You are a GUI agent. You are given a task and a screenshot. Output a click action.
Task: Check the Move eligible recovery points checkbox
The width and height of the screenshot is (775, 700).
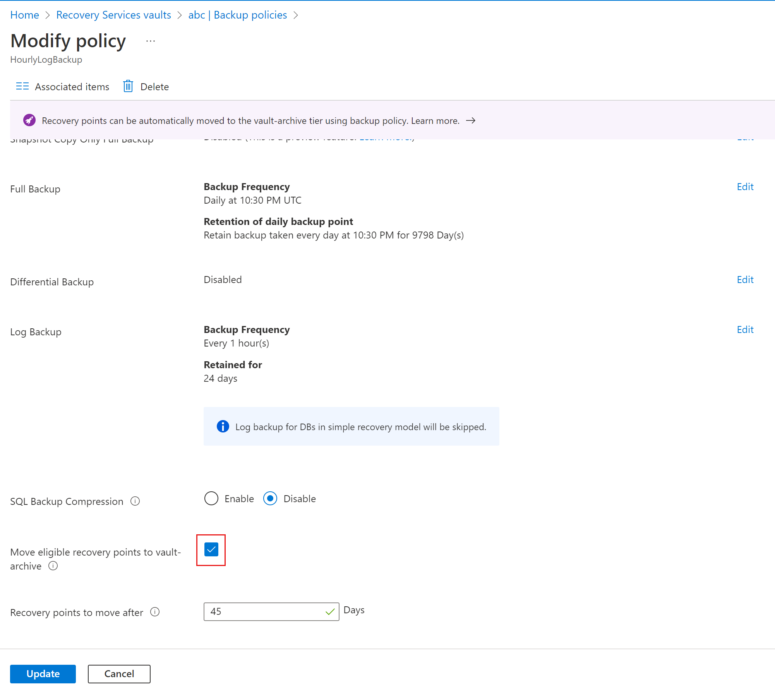[211, 550]
